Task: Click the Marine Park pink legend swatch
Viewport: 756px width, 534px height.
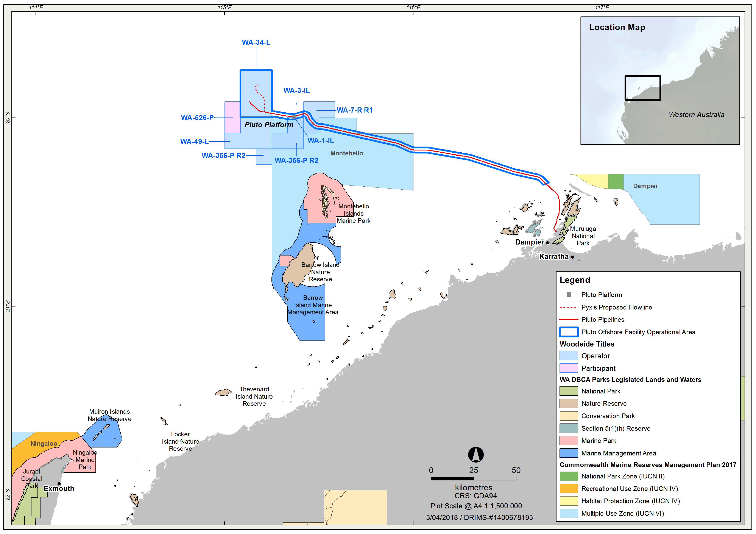Action: [x=569, y=441]
